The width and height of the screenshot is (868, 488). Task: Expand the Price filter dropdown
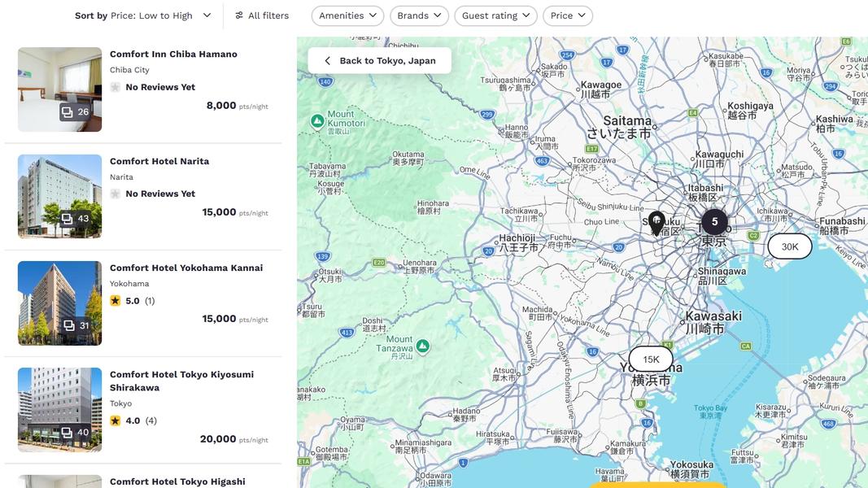coord(567,15)
